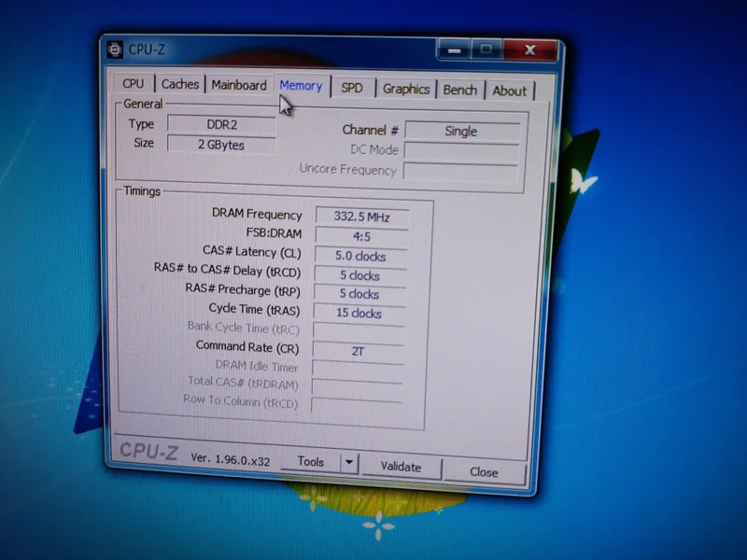Select the Memory tab

click(301, 86)
